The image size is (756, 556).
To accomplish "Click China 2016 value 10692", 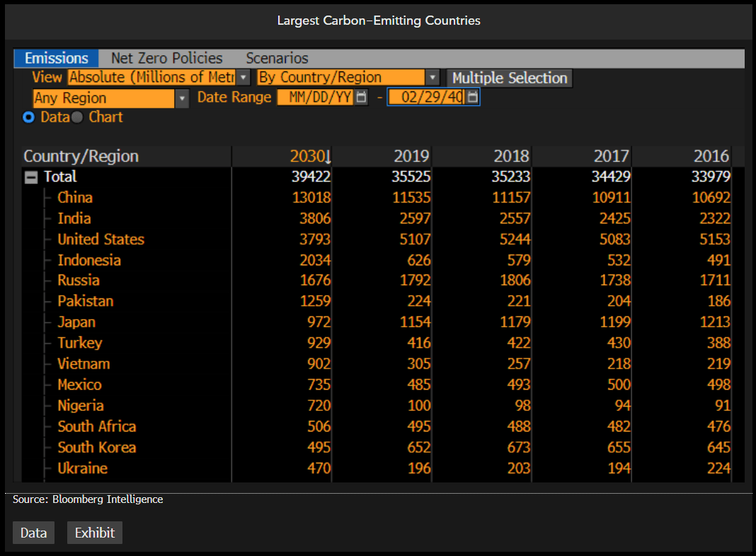I will 711,197.
